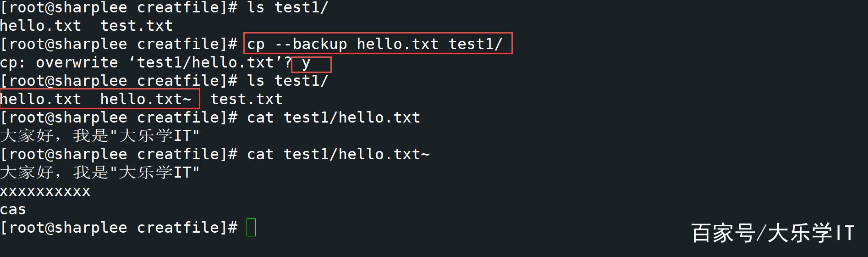Click "test.txt" beside the red-boxed file names
The height and width of the screenshot is (257, 868).
pyautogui.click(x=247, y=99)
